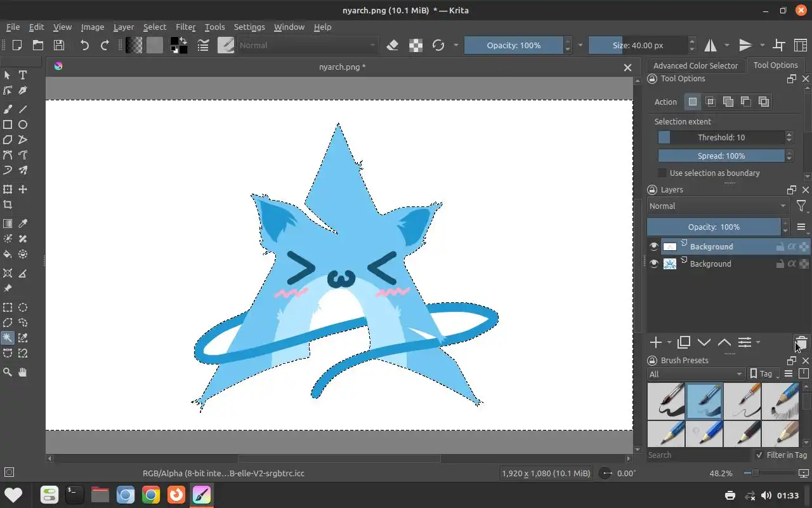The image size is (812, 508).
Task: Click the Threshold slider
Action: click(721, 137)
